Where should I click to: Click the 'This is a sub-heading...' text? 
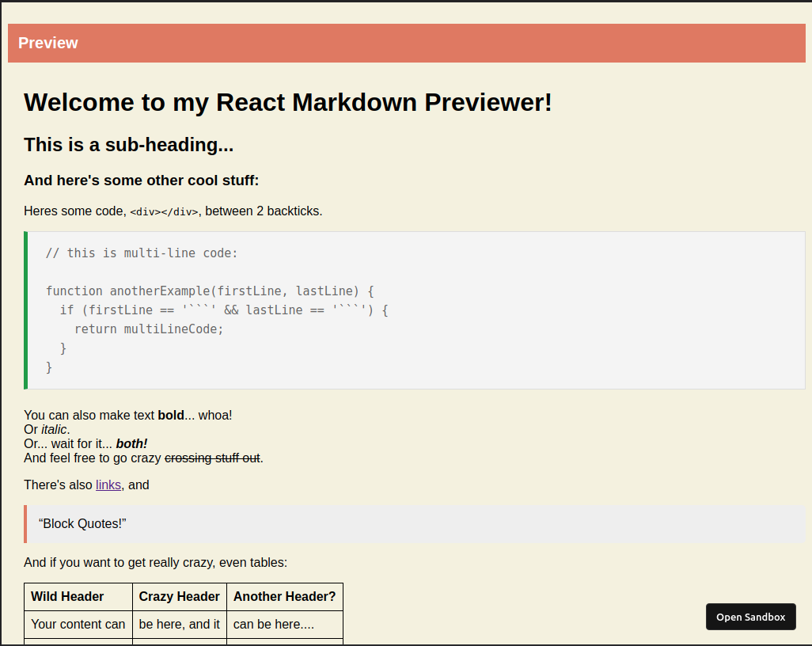click(x=128, y=145)
